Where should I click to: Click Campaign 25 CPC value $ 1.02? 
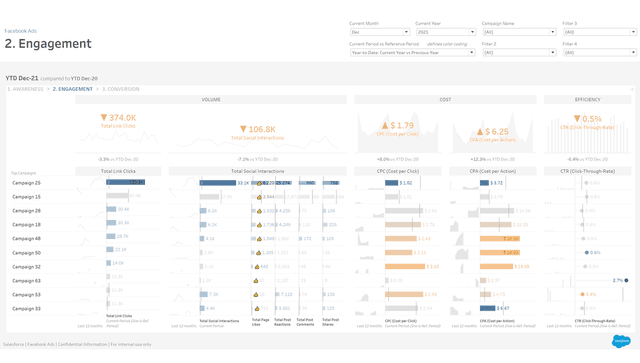[406, 183]
